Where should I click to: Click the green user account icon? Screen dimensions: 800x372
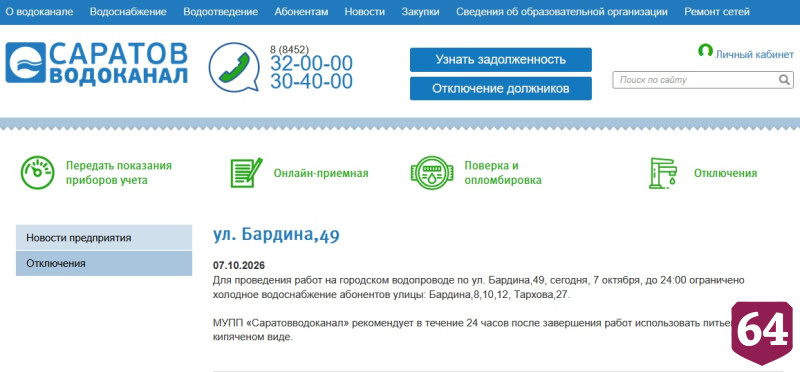point(705,51)
